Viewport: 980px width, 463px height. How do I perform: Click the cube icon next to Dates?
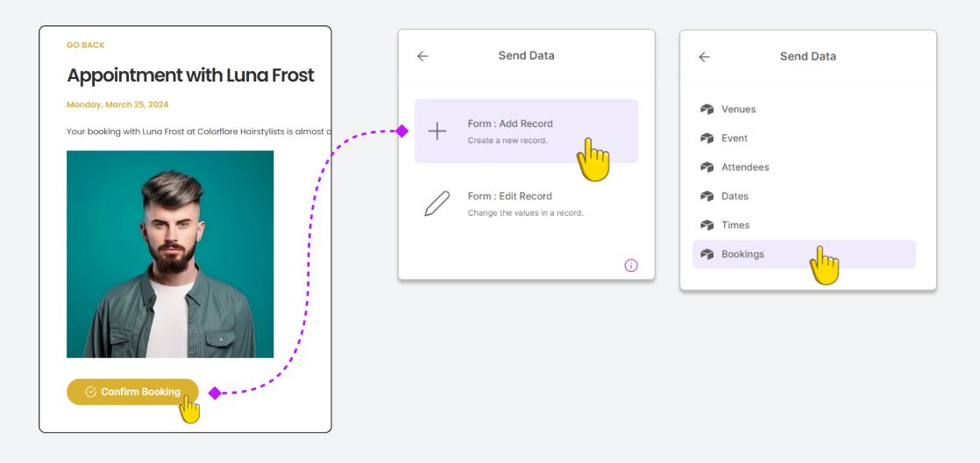(707, 196)
